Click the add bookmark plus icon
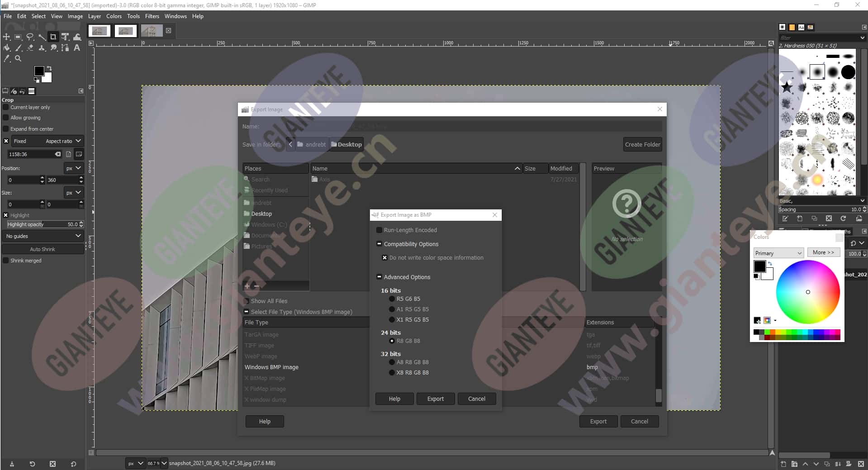Screen dimensions: 868x470 click(247, 286)
